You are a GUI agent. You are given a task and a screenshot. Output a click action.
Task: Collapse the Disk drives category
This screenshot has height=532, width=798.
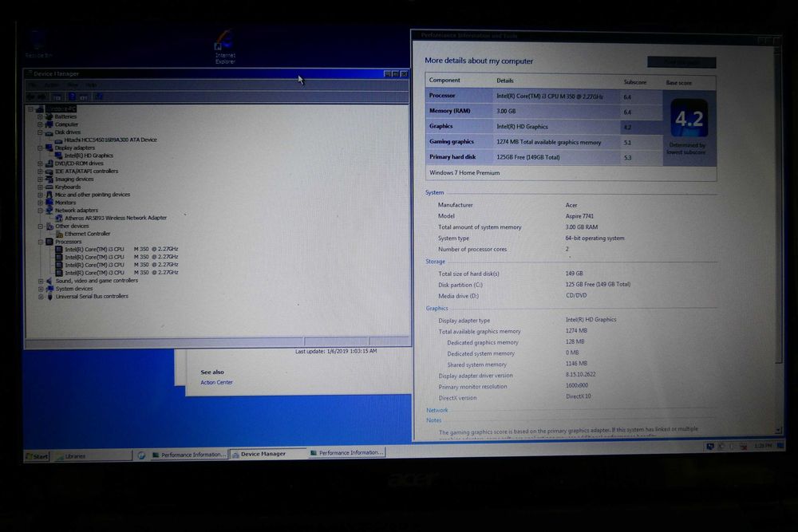[x=40, y=132]
